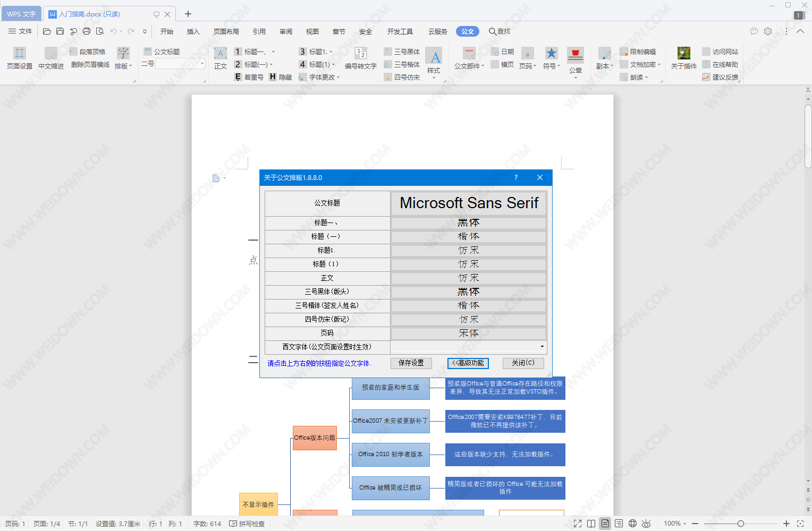
Task: Click the help question mark in dialog title
Action: click(515, 177)
